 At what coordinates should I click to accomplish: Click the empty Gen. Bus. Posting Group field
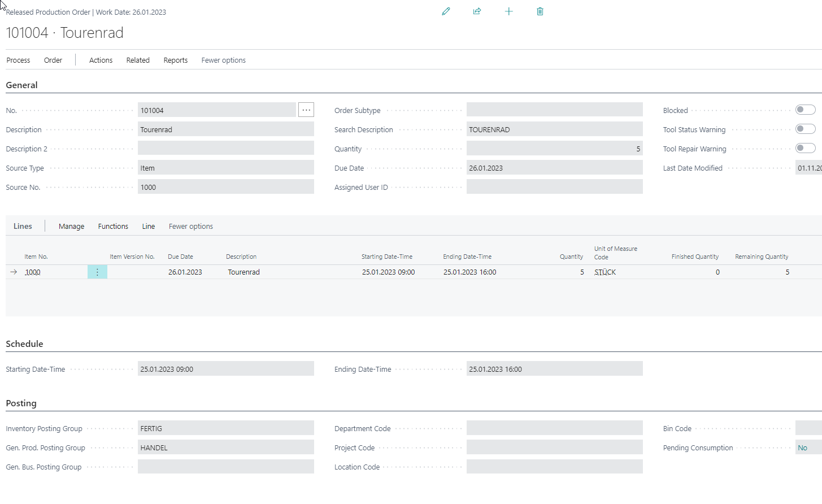[x=226, y=466]
